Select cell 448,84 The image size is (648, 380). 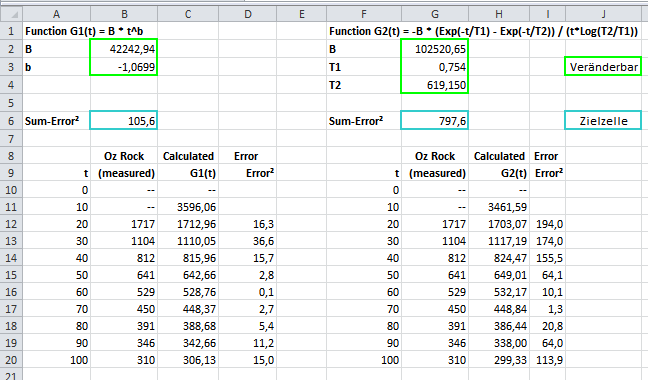[x=499, y=309]
